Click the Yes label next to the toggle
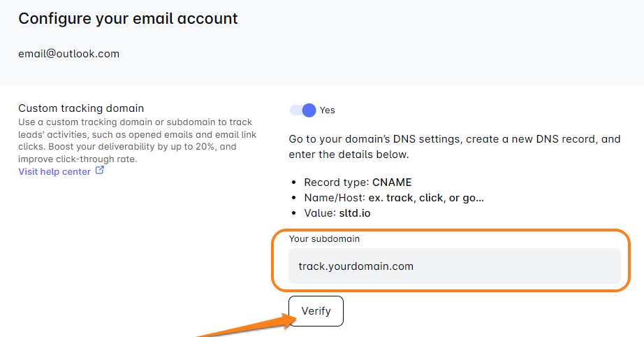Viewport: 644px width, 337px height. [x=328, y=110]
